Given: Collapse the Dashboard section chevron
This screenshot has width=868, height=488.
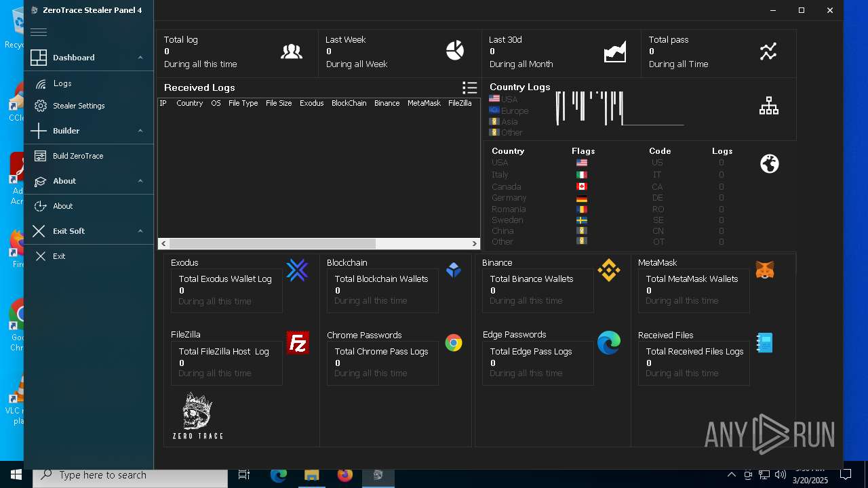Looking at the screenshot, I should pyautogui.click(x=140, y=58).
